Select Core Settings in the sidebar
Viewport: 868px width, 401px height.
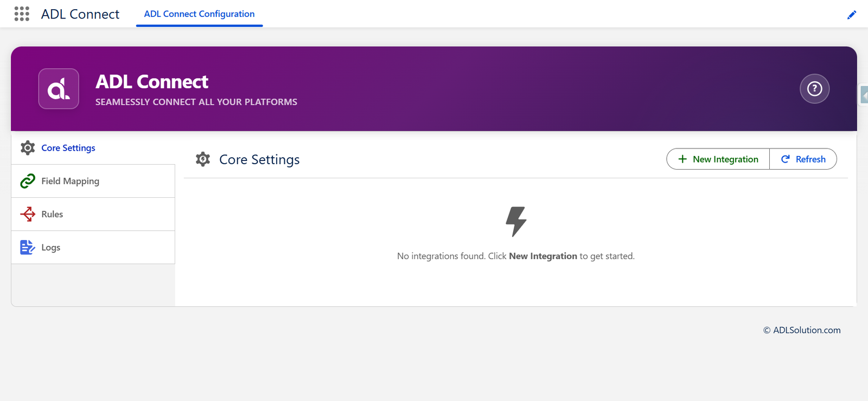[93, 148]
